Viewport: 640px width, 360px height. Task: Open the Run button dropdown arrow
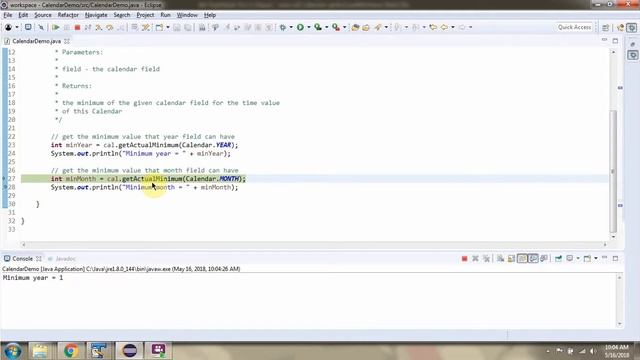click(309, 27)
